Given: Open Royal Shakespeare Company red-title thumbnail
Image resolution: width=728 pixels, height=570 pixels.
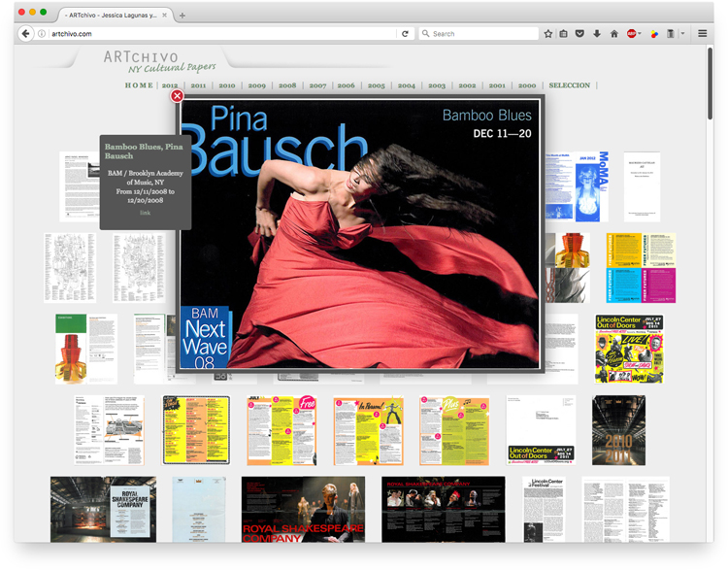Looking at the screenshot, I should pyautogui.click(x=303, y=509).
